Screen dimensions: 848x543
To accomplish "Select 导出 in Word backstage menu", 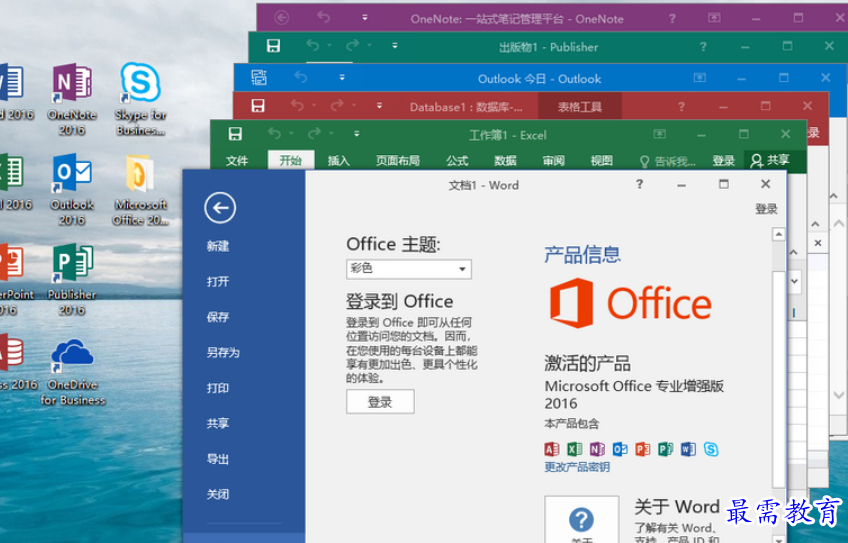I will point(218,459).
